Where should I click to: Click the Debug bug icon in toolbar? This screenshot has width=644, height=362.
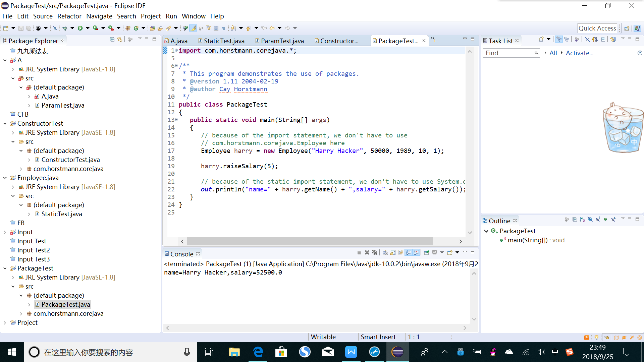pyautogui.click(x=65, y=28)
